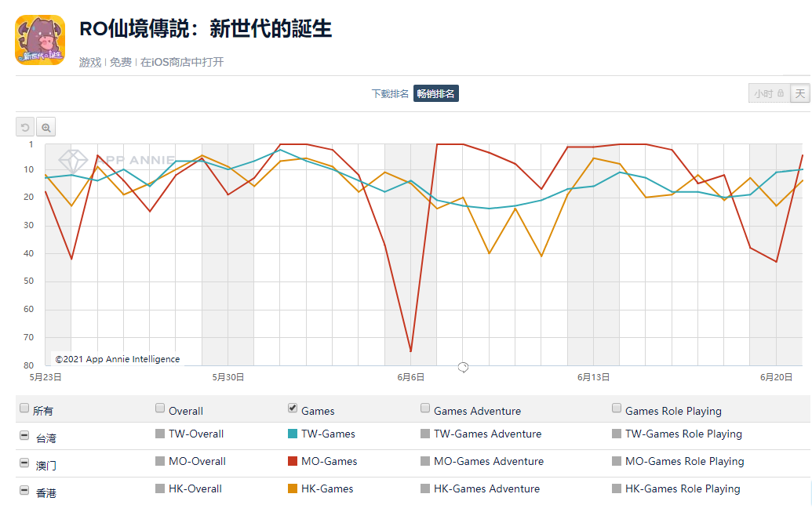Enable the Games Adventure checkbox
Image resolution: width=812 pixels, height=512 pixels.
(425, 408)
